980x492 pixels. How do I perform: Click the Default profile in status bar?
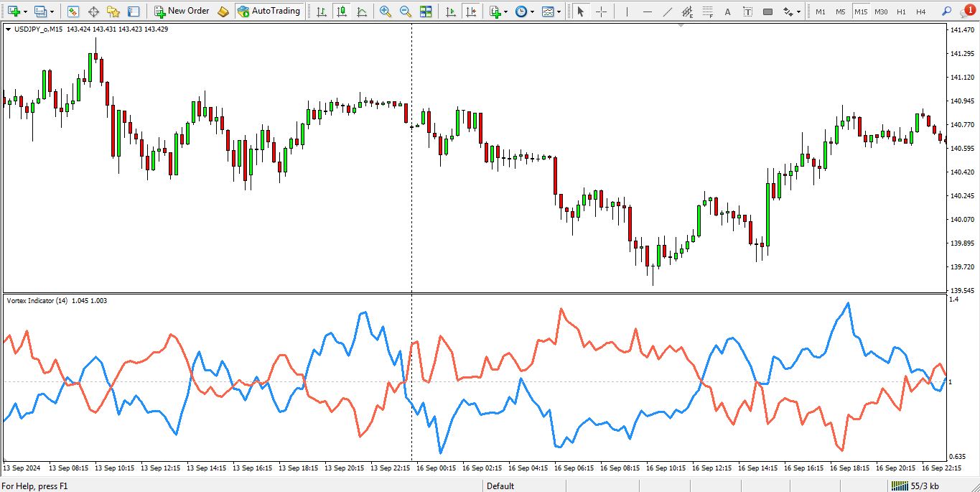point(500,486)
